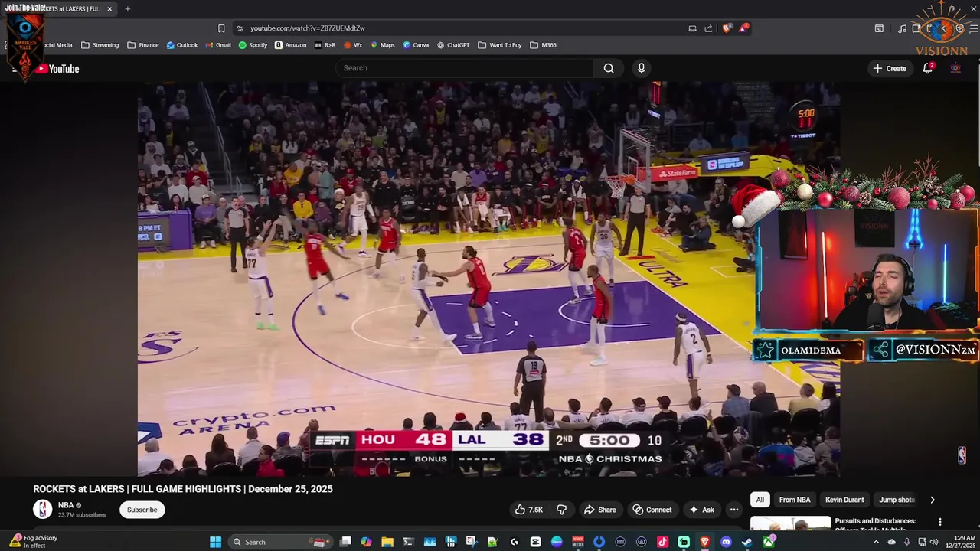Open the Streaming bookmarks folder
Screen dimensions: 980x551
pyautogui.click(x=100, y=45)
